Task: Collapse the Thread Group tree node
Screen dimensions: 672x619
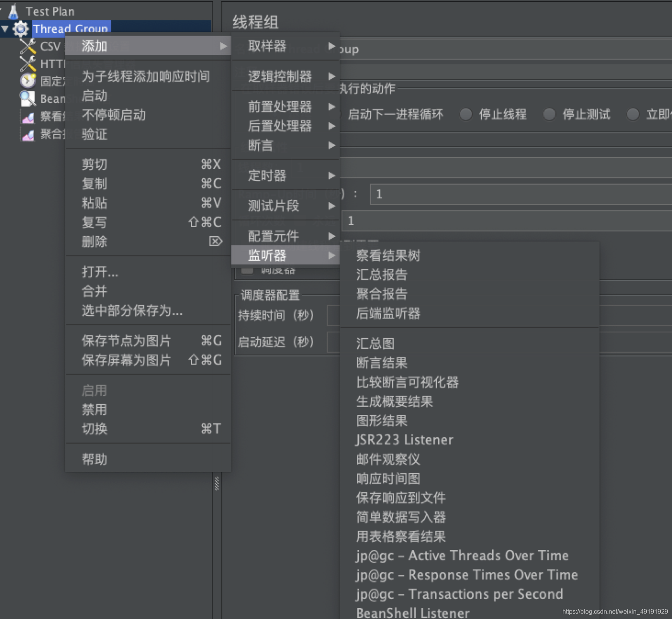Action: [x=5, y=29]
